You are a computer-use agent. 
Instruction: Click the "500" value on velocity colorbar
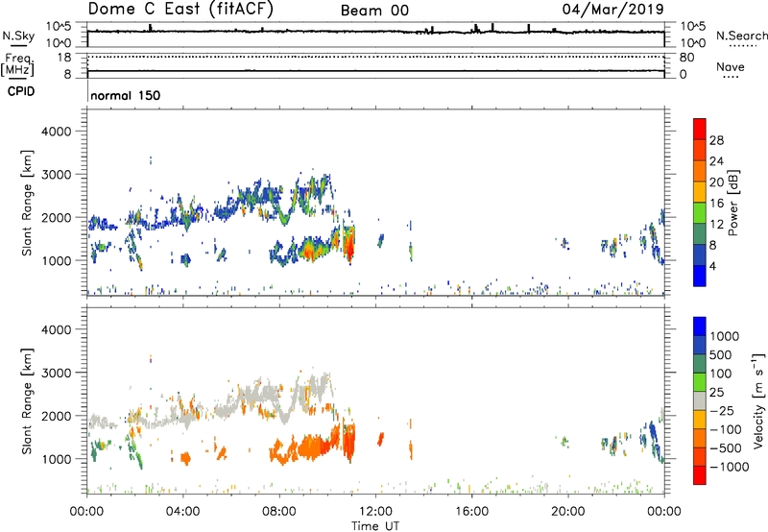(x=721, y=355)
